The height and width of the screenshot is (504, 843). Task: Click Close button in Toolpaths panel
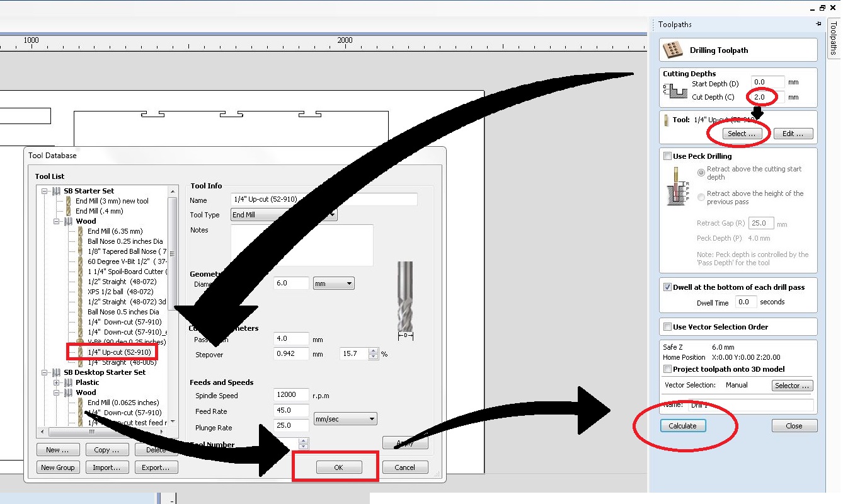(x=794, y=426)
